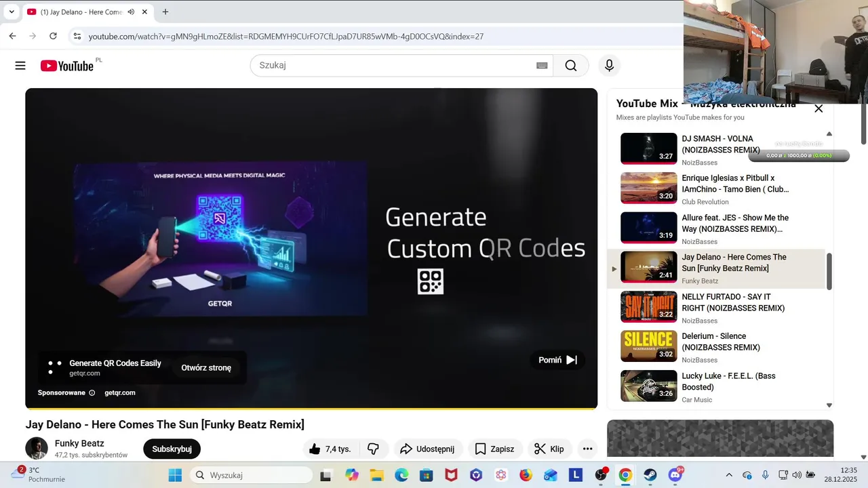
Task: Open the on-screen keyboard in the search box
Action: (x=542, y=66)
